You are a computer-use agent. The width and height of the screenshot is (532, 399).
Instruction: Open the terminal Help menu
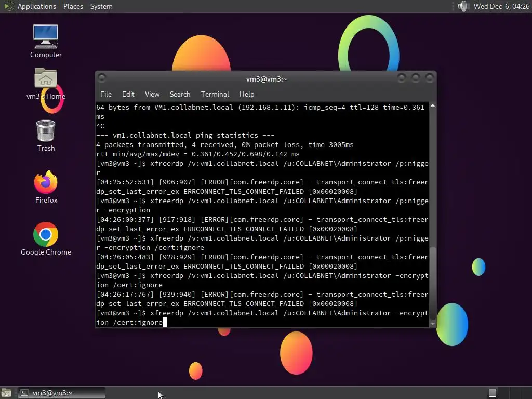(x=247, y=95)
